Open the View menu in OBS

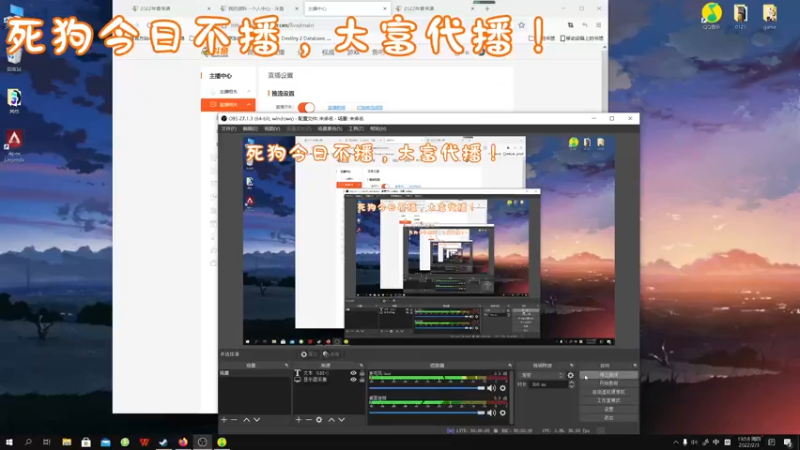[x=272, y=129]
